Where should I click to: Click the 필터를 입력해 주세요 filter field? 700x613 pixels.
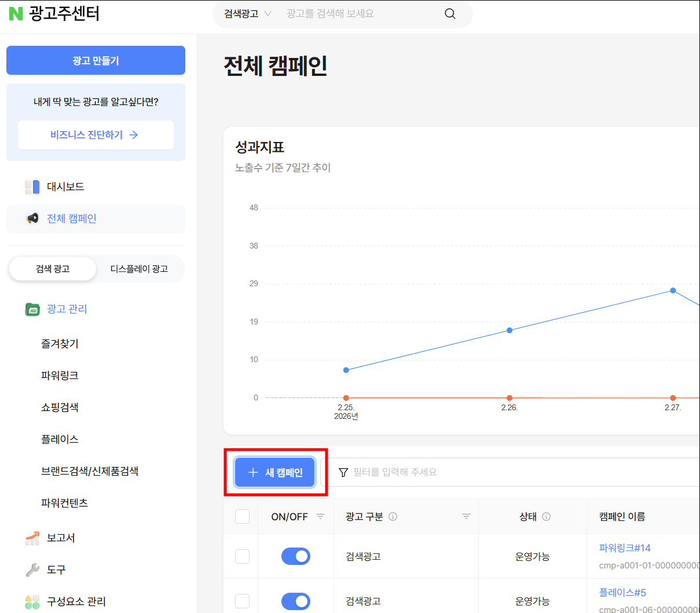(x=510, y=473)
